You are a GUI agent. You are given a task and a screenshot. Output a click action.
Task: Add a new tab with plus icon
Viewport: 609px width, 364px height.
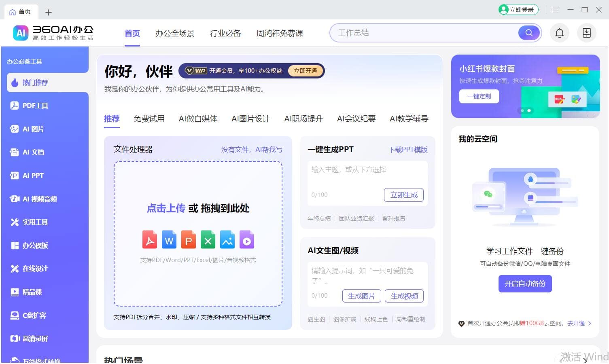click(49, 13)
